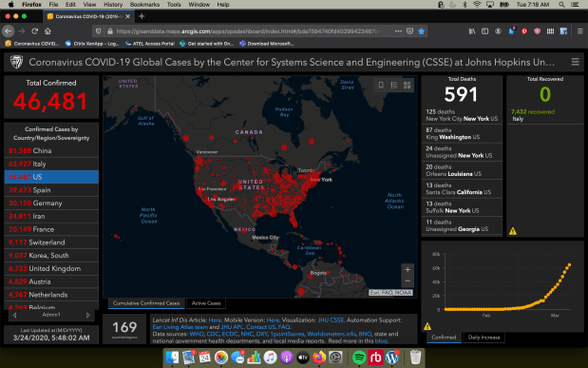Select Italy in the country list
Image resolution: width=588 pixels, height=368 pixels.
point(51,164)
